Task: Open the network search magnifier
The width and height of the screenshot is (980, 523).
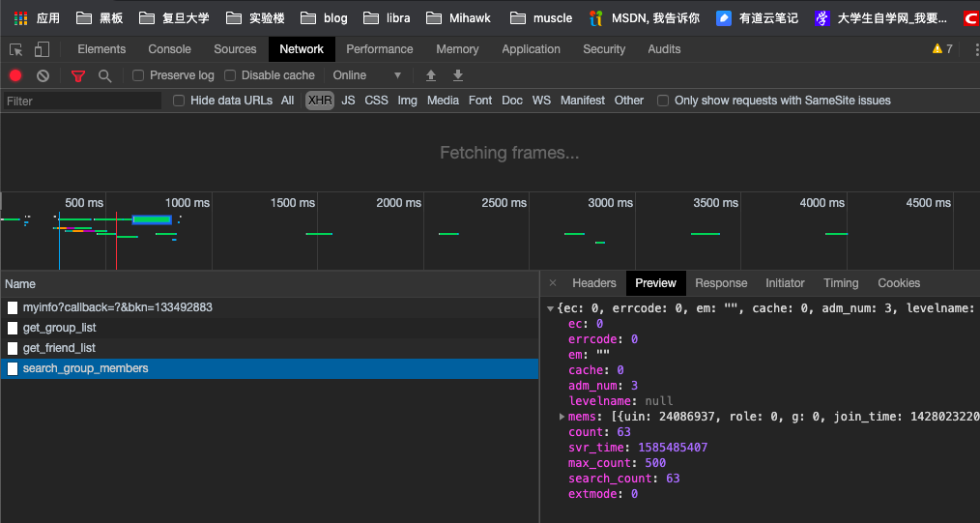Action: pyautogui.click(x=104, y=75)
